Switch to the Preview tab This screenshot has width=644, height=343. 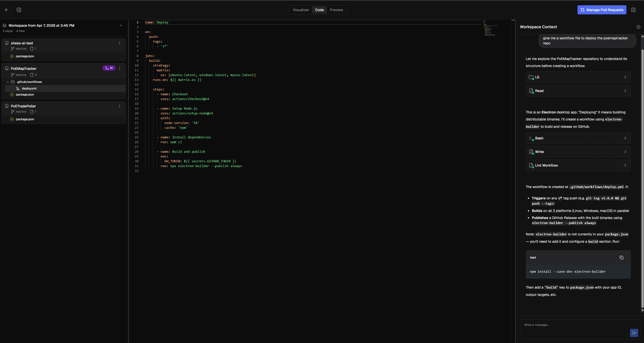336,10
